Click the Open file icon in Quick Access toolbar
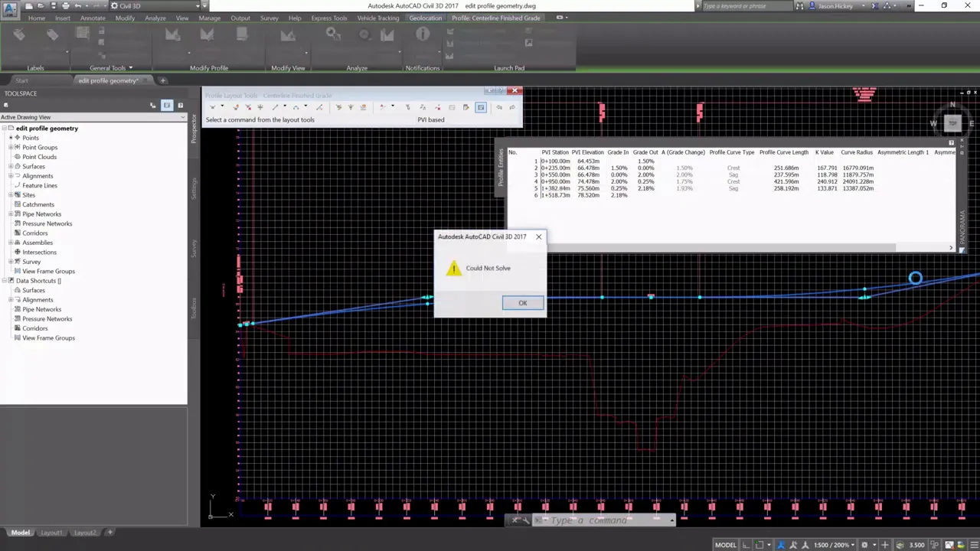Viewport: 980px width, 551px height. pyautogui.click(x=41, y=5)
